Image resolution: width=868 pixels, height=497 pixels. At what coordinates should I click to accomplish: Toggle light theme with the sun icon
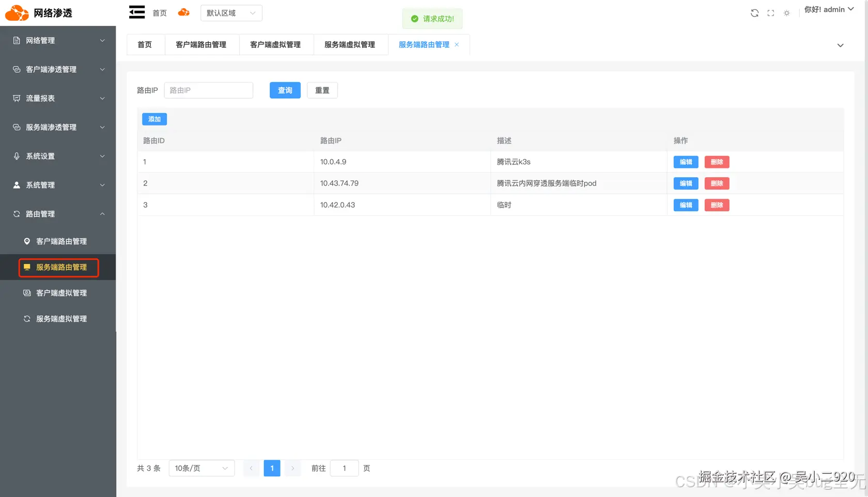tap(786, 13)
